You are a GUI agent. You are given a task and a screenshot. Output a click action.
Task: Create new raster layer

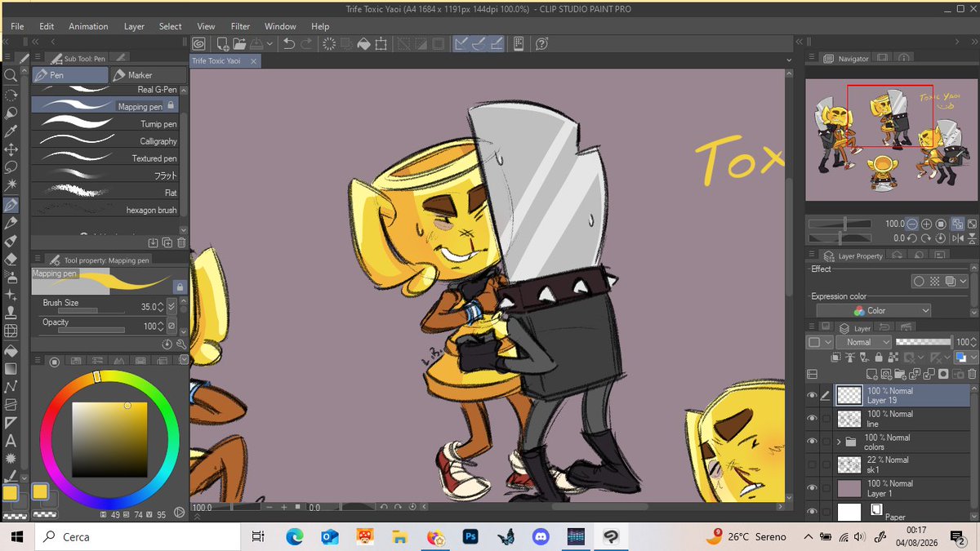(873, 374)
